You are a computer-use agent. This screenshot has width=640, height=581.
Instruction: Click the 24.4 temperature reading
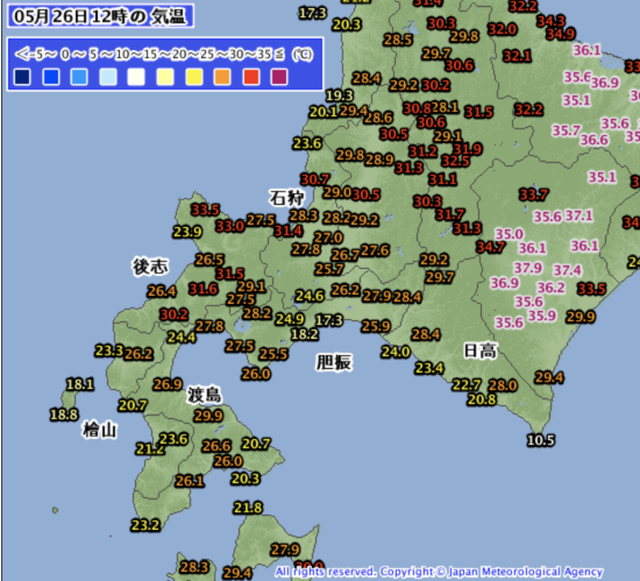pyautogui.click(x=181, y=337)
